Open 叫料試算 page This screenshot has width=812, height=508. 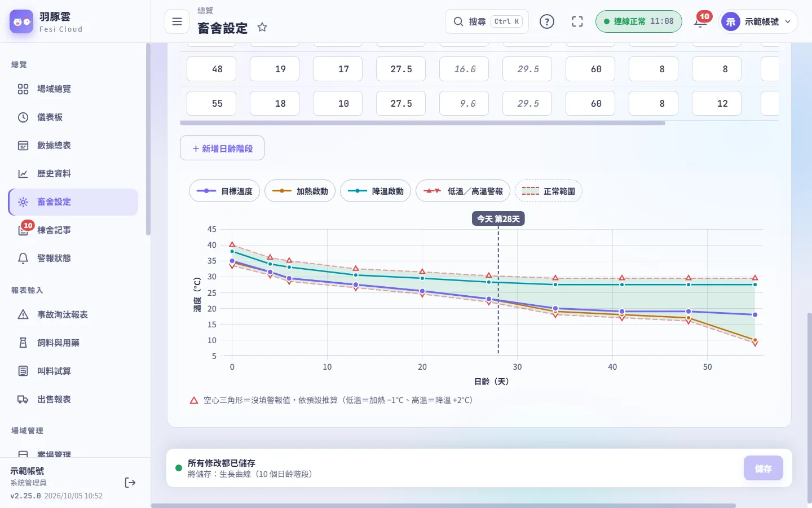point(73,371)
